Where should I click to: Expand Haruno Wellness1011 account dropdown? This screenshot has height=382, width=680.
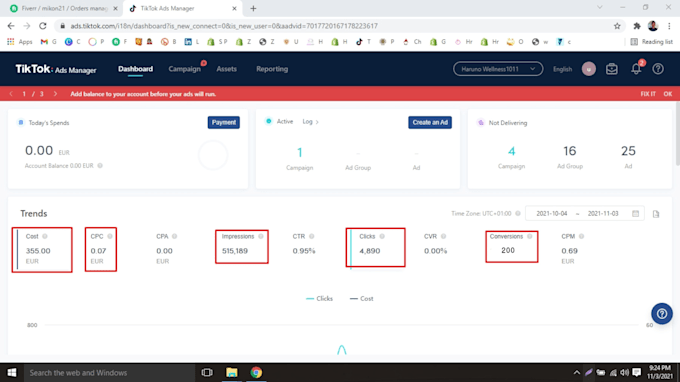(x=498, y=69)
